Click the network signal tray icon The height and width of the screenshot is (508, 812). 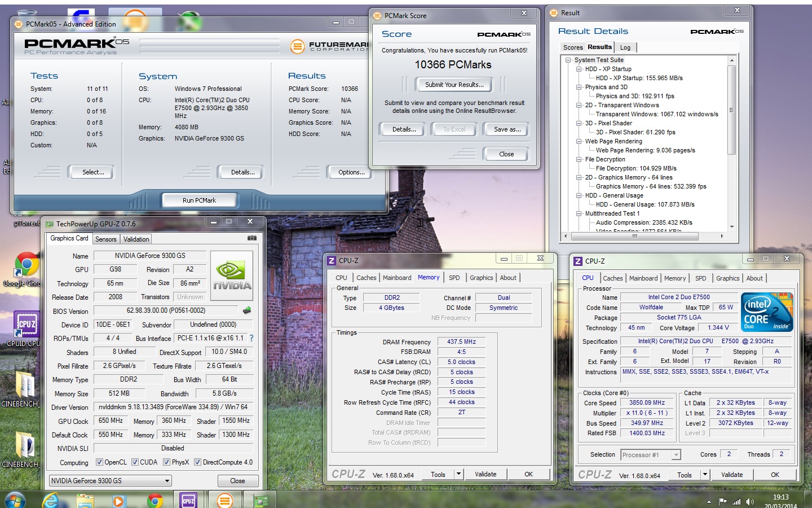tap(736, 501)
